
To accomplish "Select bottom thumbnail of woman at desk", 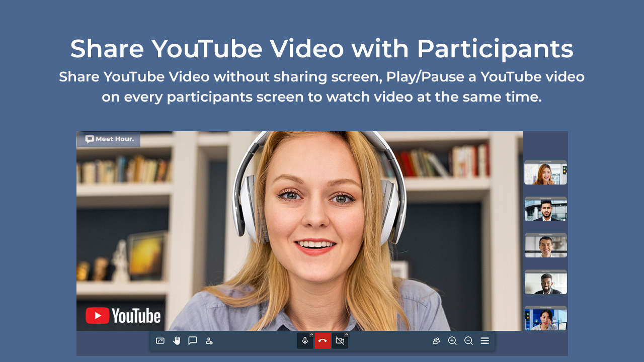I will [546, 318].
